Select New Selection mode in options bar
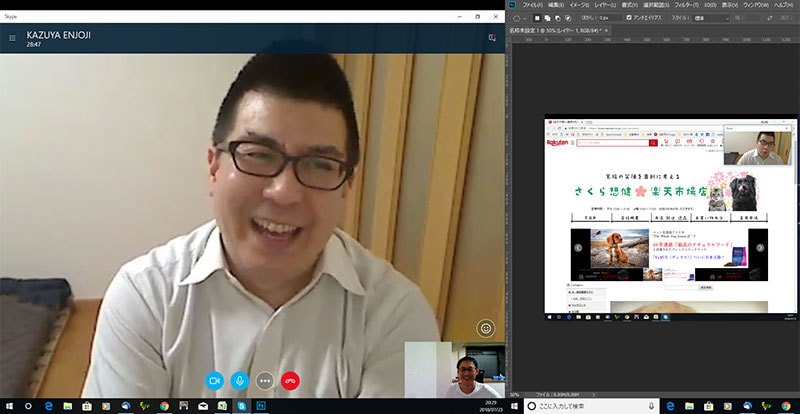This screenshot has width=800, height=414. pos(537,18)
